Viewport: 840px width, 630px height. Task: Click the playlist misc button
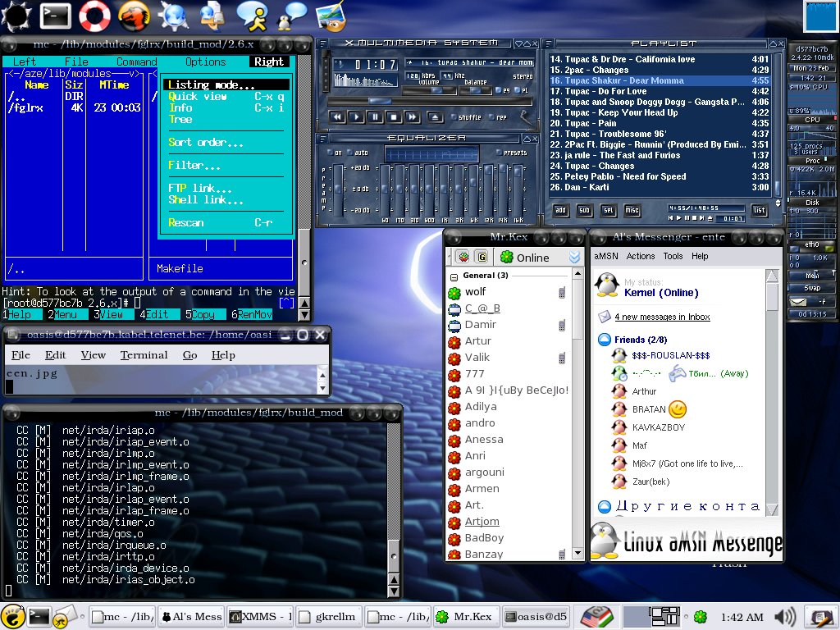(x=632, y=211)
